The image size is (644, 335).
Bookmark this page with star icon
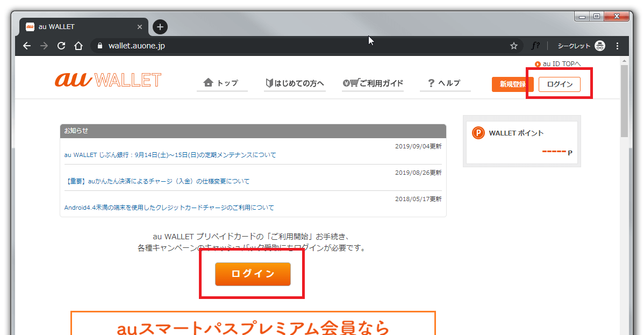(513, 46)
